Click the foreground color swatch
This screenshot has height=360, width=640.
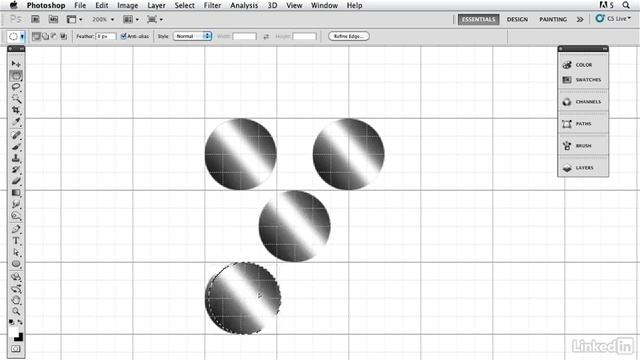pos(14,332)
